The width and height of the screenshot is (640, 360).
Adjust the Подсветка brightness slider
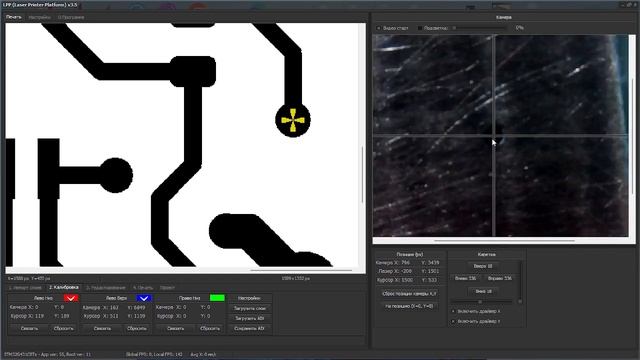[x=478, y=28]
